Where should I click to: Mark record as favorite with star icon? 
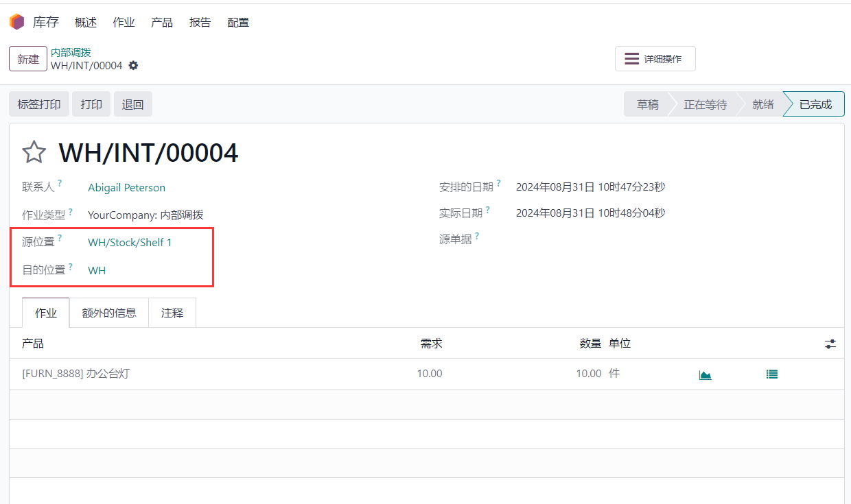point(34,152)
